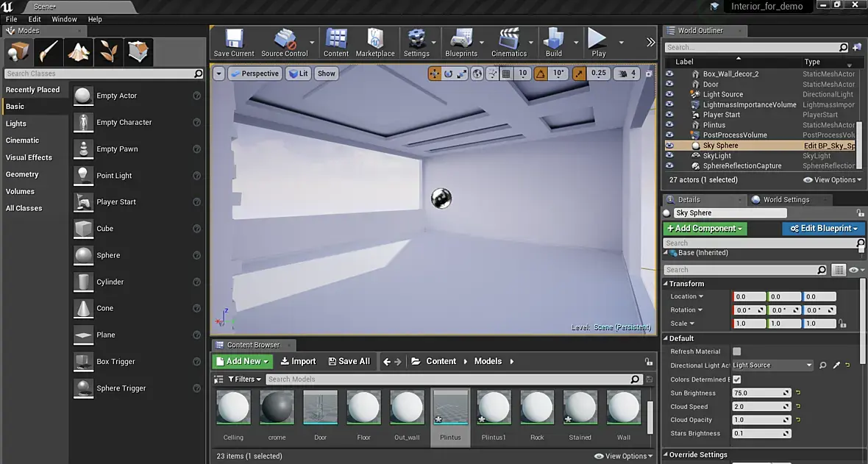This screenshot has height=464, width=868.
Task: Toggle scale snapping icon in viewport
Action: click(x=579, y=74)
